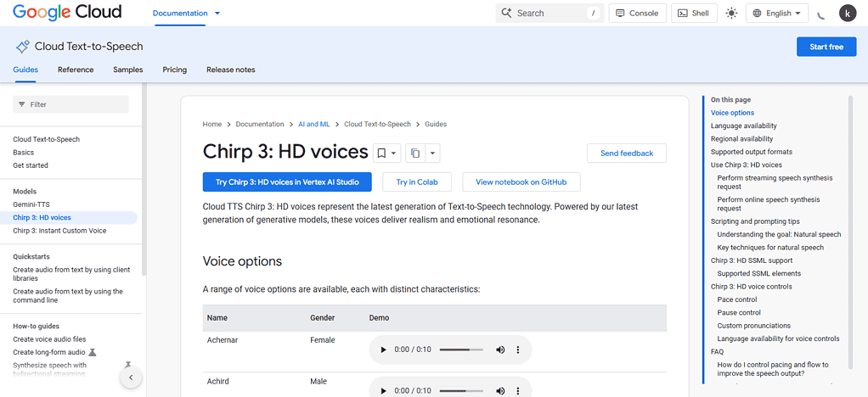This screenshot has width=868, height=397.
Task: Click the Google Cloud logo
Action: click(67, 12)
